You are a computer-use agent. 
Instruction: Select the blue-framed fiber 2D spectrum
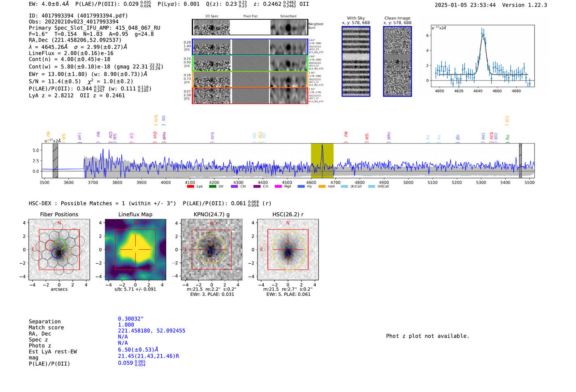(211, 47)
